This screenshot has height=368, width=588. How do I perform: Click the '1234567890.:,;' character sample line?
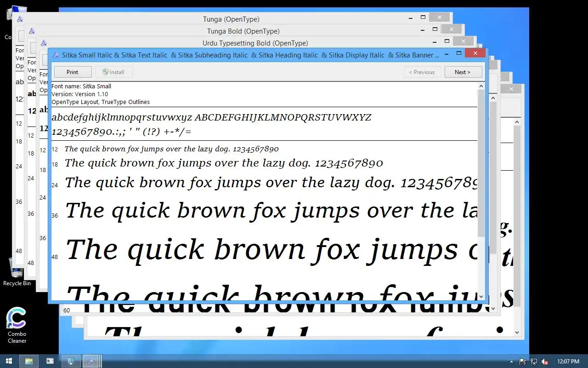coord(121,132)
